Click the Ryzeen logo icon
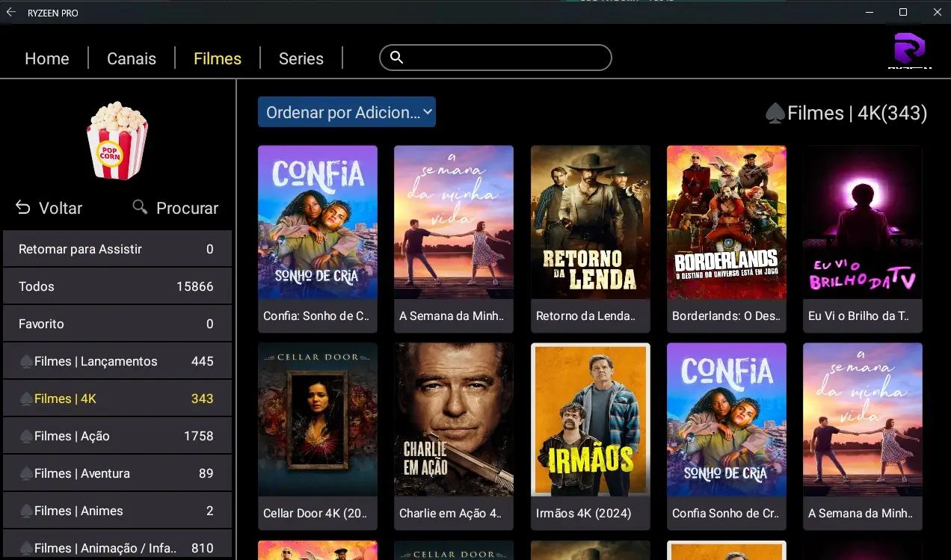Image resolution: width=951 pixels, height=560 pixels. pyautogui.click(x=910, y=50)
